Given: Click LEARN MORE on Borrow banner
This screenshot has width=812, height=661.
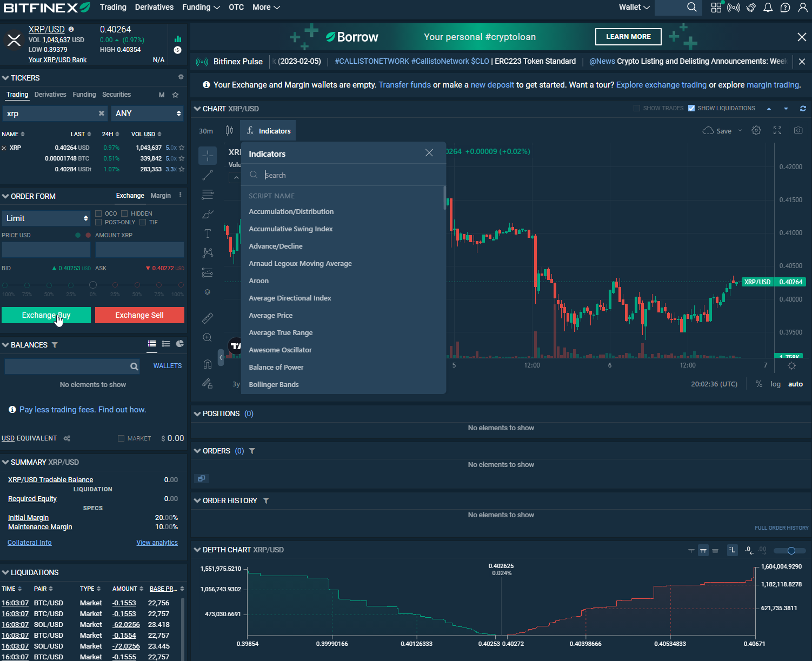Looking at the screenshot, I should point(628,37).
